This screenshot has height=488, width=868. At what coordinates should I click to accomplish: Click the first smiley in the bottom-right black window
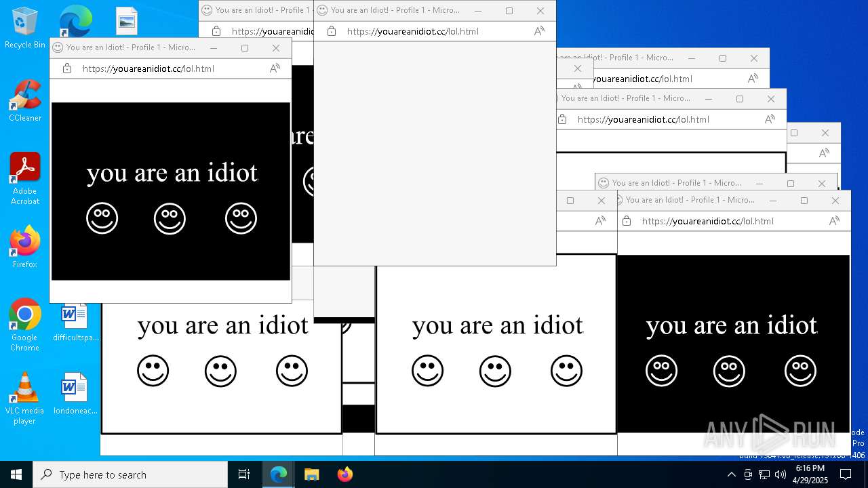tap(661, 371)
